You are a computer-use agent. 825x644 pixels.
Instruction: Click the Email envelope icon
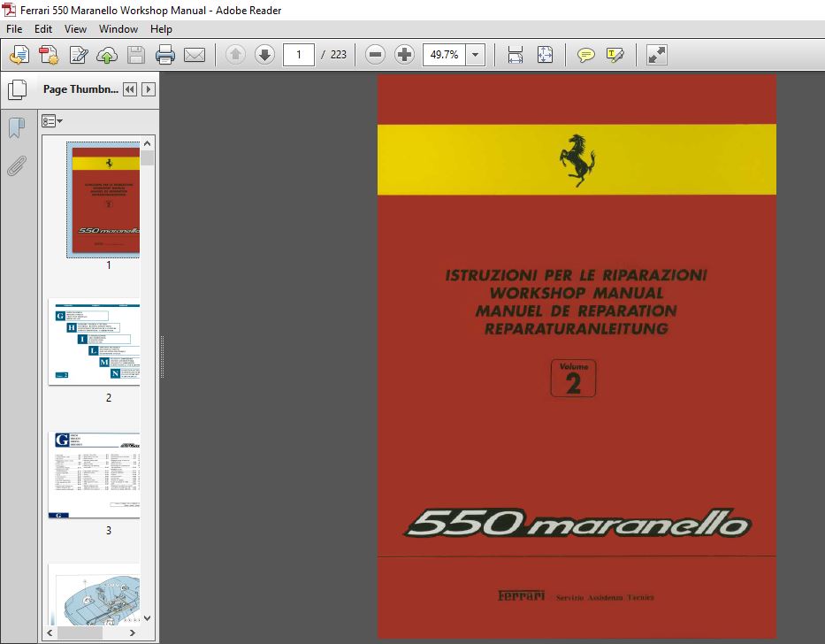coord(195,55)
